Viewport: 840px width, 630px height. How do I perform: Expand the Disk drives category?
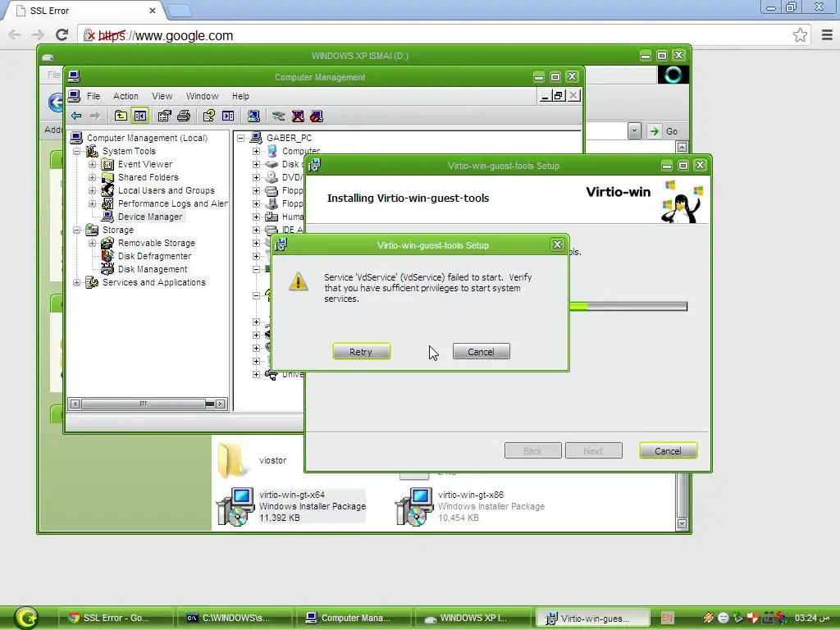[x=256, y=164]
